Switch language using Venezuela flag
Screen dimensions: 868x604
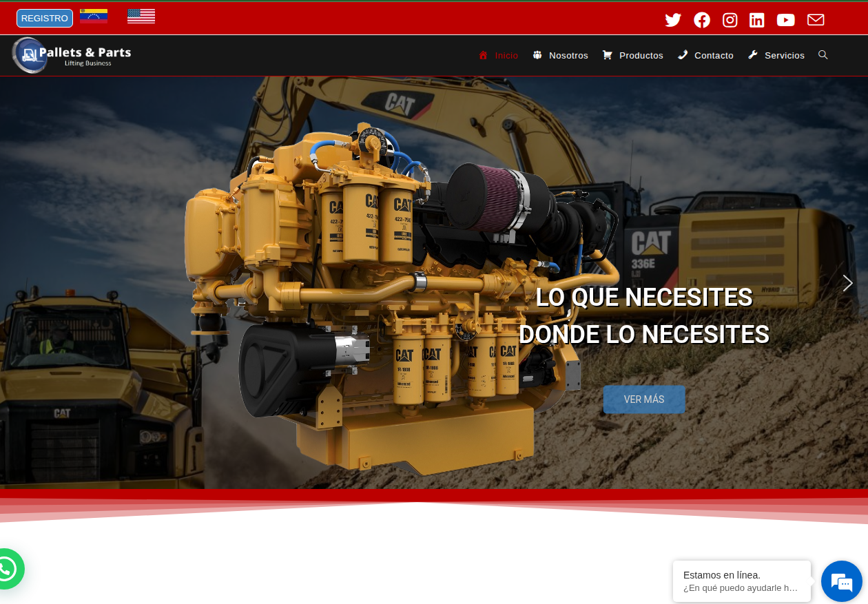pos(94,17)
